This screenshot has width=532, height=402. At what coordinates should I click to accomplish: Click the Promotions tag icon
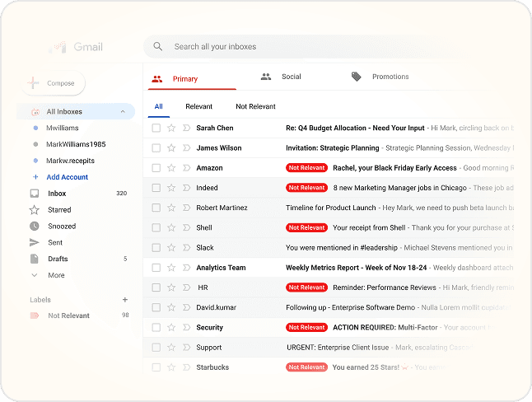(357, 77)
